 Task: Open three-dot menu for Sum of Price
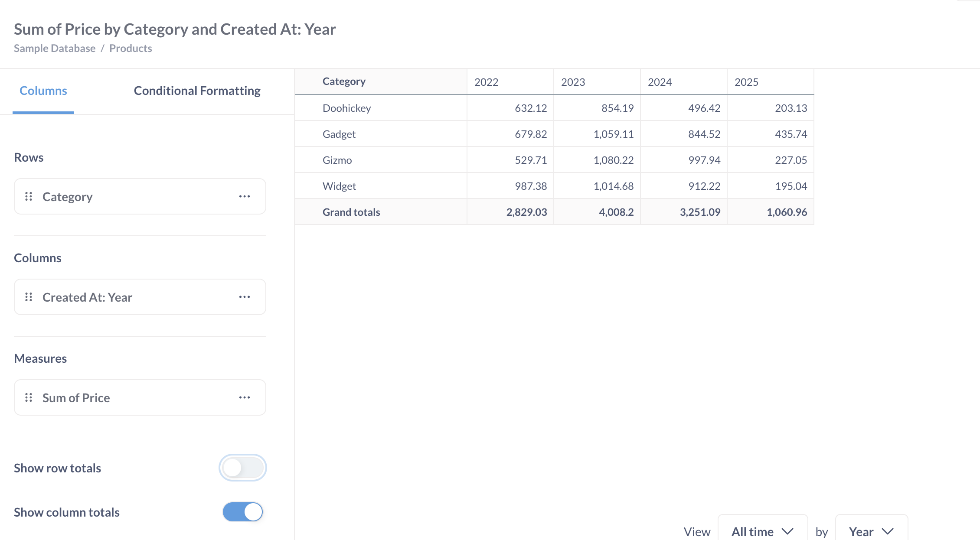pos(245,398)
